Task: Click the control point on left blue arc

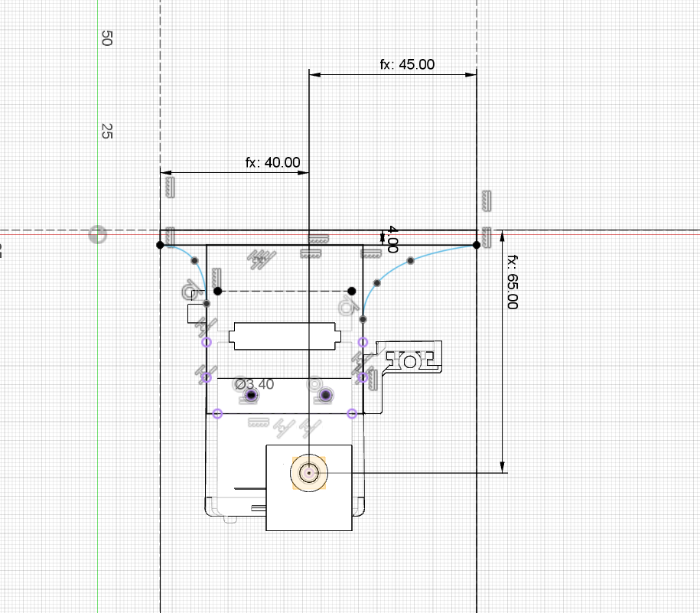Action: [x=194, y=261]
